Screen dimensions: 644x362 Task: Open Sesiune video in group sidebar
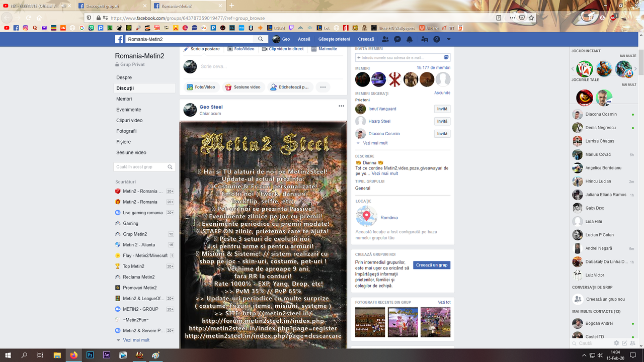(x=131, y=152)
